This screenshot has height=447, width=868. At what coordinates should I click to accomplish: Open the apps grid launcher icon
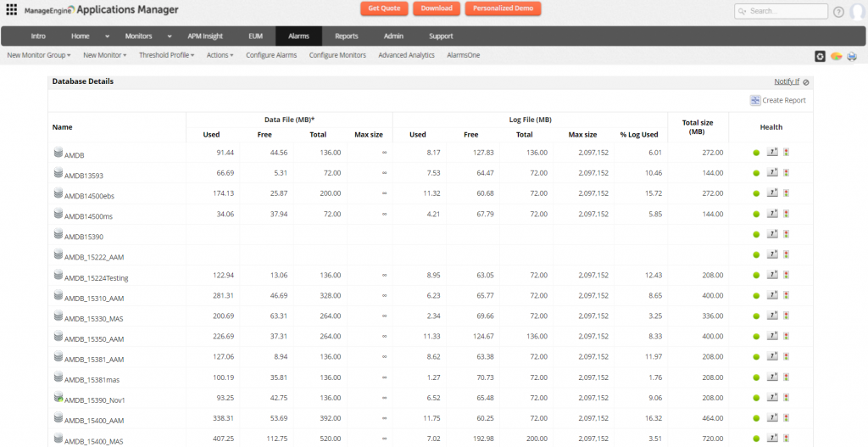[12, 9]
